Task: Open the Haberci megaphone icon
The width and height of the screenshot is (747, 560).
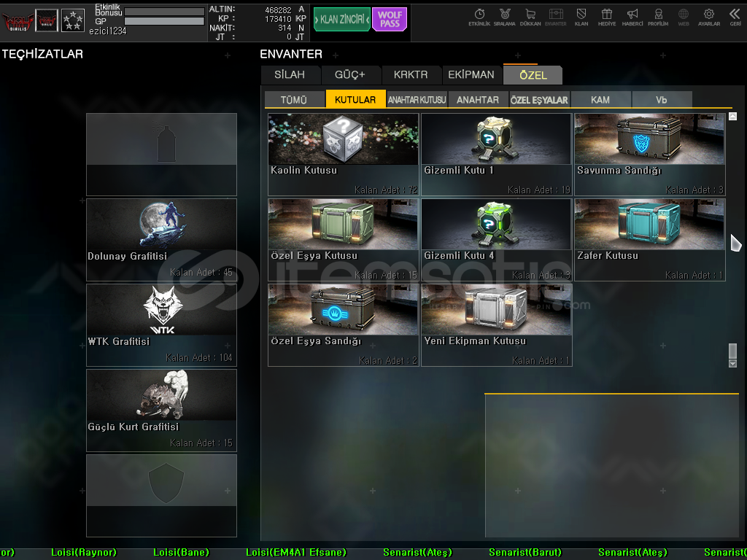Action: coord(632,16)
